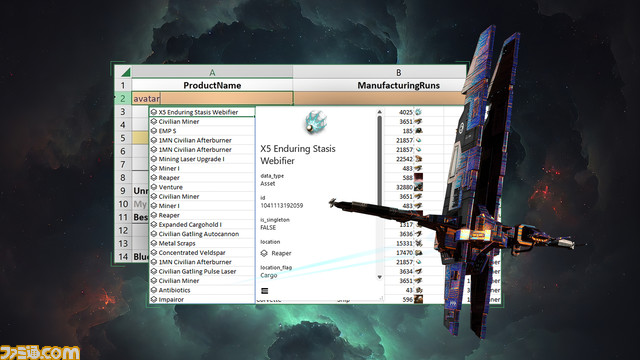Image resolution: width=640 pixels, height=360 pixels.
Task: Click data type icon beside EMP S
Action: click(154, 131)
